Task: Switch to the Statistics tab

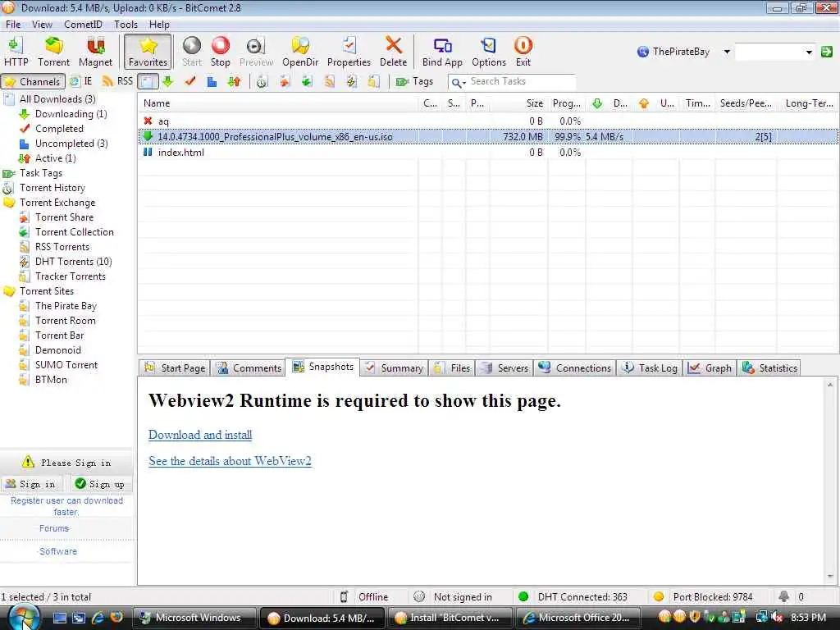Action: (x=769, y=368)
